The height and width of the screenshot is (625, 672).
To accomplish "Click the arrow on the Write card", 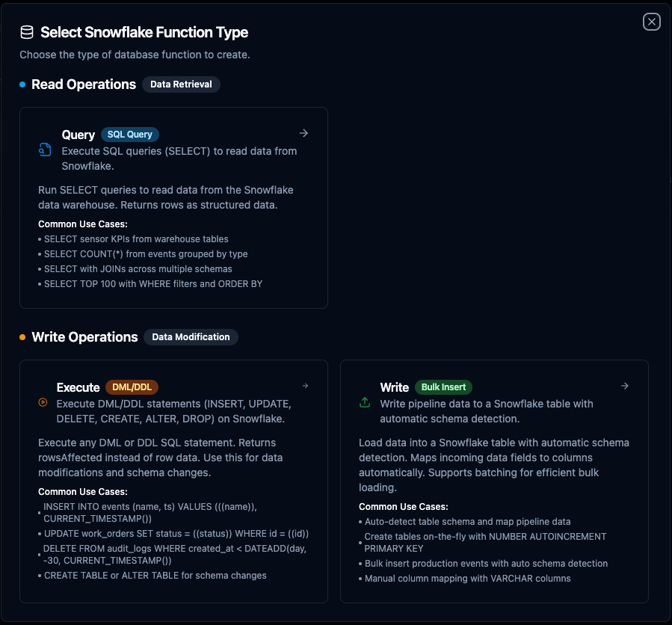I will point(625,386).
